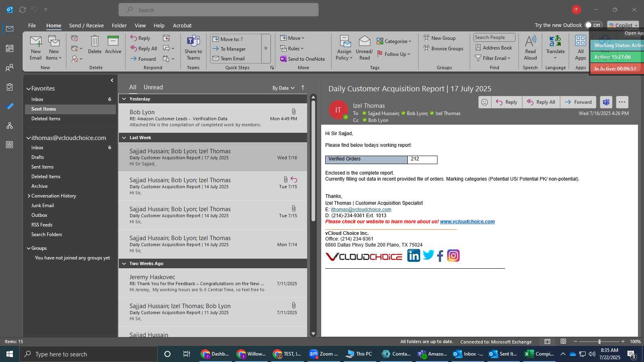Viewport: 644px width, 362px height.
Task: Open the Tasks clipboard icon in the sidebar
Action: 10,87
